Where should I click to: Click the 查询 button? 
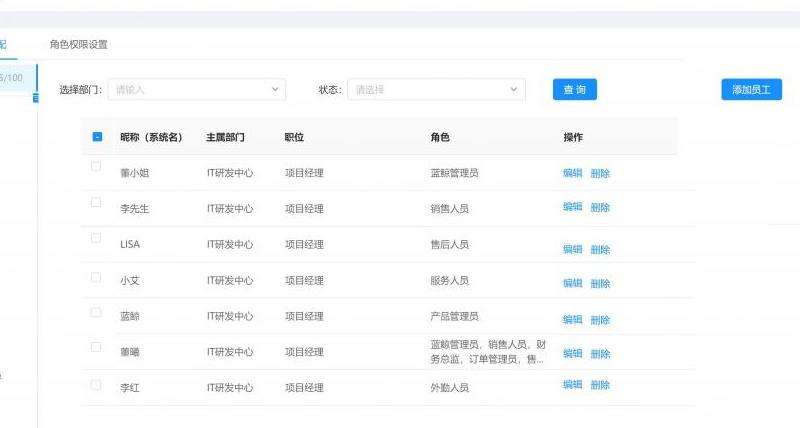click(x=574, y=89)
